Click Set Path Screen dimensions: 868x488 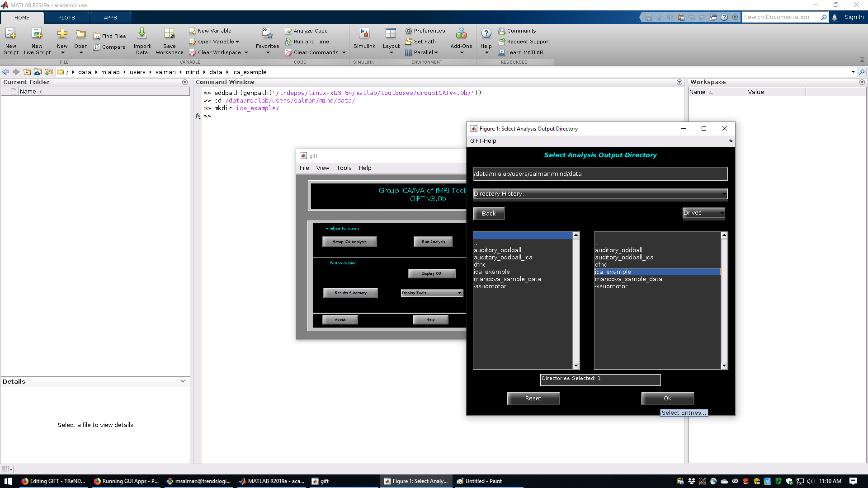(420, 42)
